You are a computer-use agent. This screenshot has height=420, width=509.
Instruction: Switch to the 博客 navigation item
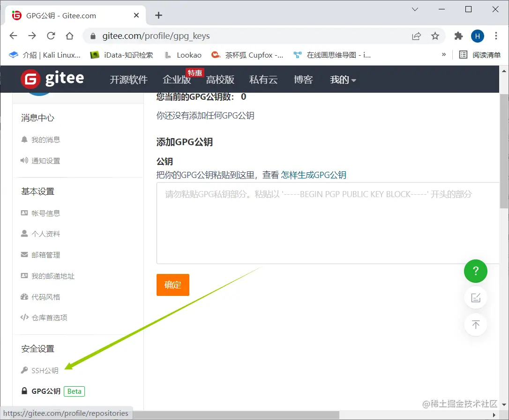[x=303, y=80]
